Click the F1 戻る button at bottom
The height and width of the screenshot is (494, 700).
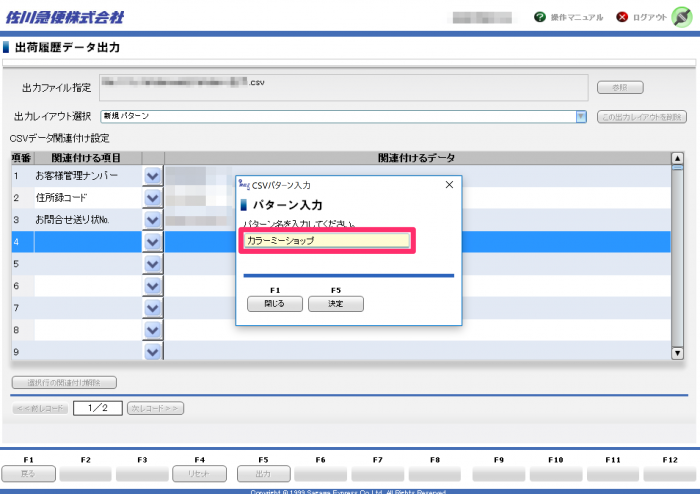(29, 473)
